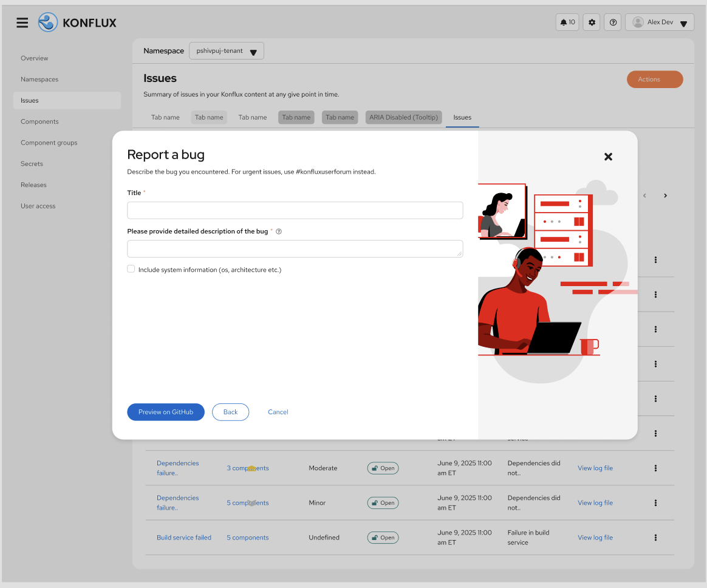Screen dimensions: 707x588
Task: Click the orange Actions button
Action: (655, 80)
